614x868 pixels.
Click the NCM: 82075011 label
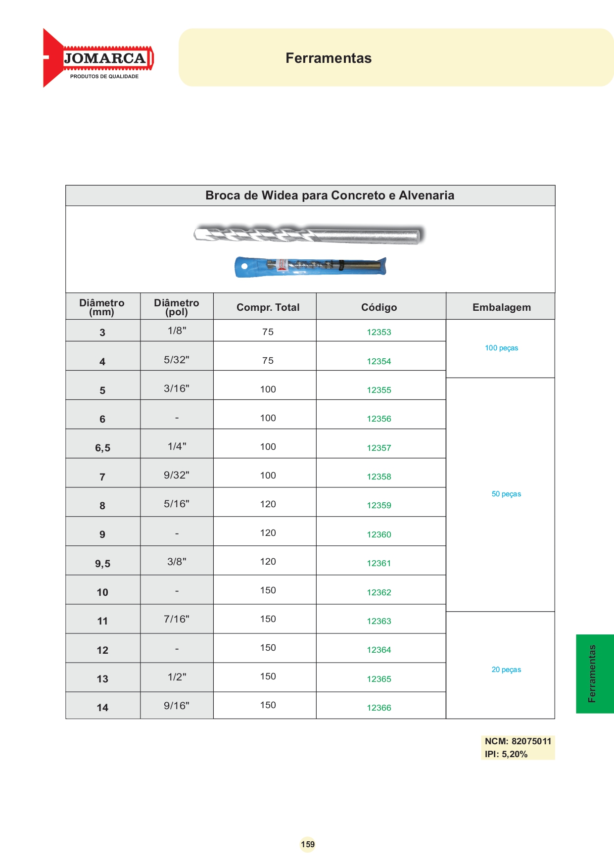518,741
